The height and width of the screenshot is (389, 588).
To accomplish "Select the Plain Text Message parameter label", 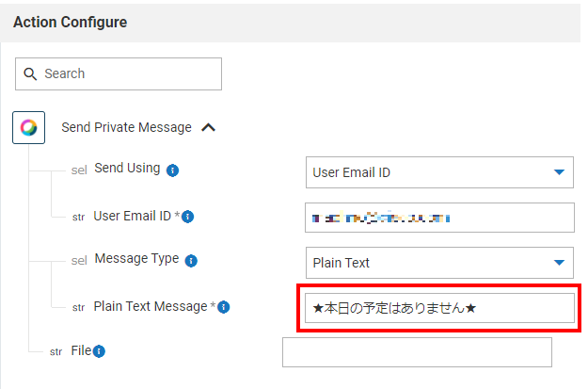I will coord(151,306).
